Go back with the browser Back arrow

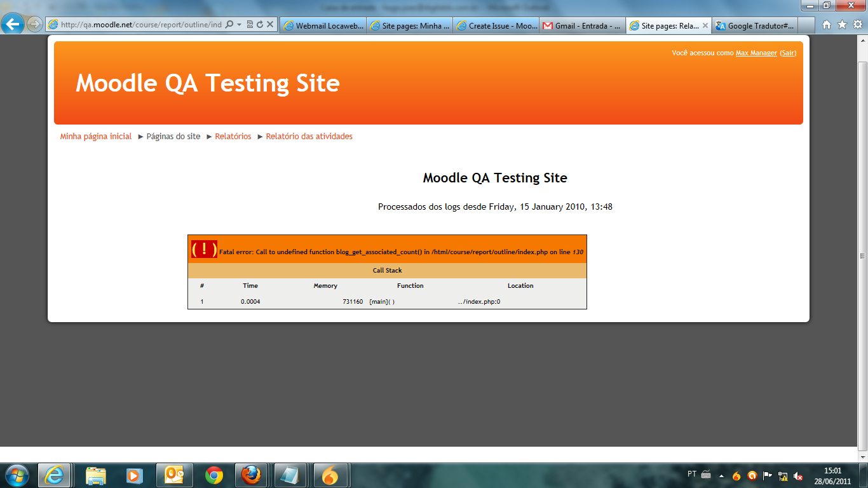coord(13,25)
